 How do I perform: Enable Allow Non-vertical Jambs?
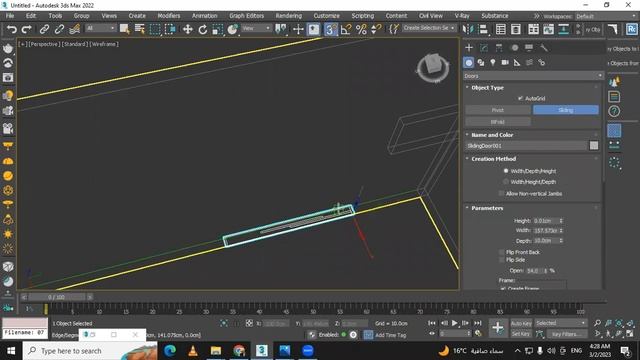501,193
